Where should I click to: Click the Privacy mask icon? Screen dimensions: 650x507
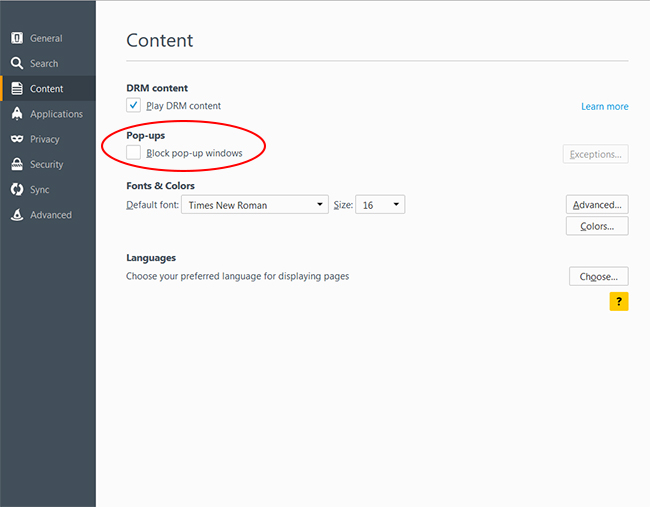click(x=17, y=139)
